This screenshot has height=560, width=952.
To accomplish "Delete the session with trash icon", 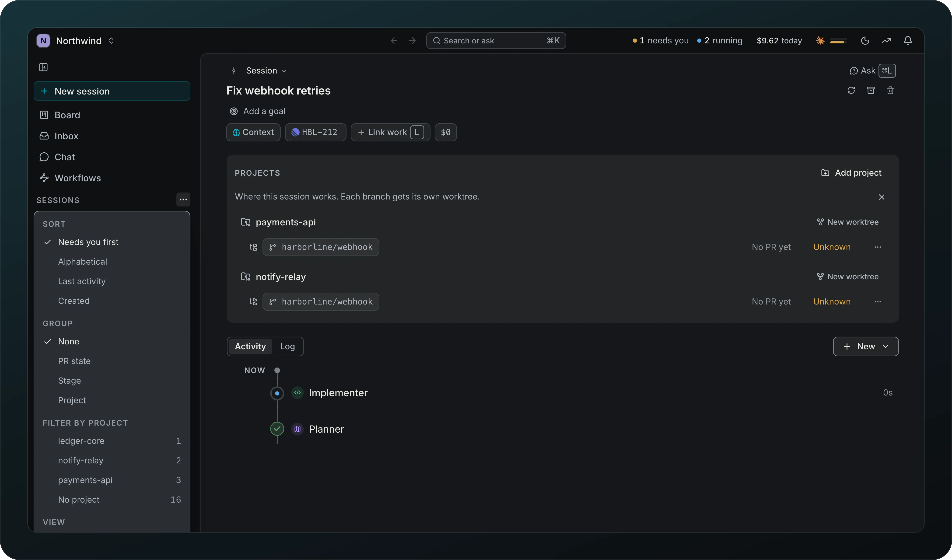I will point(890,90).
